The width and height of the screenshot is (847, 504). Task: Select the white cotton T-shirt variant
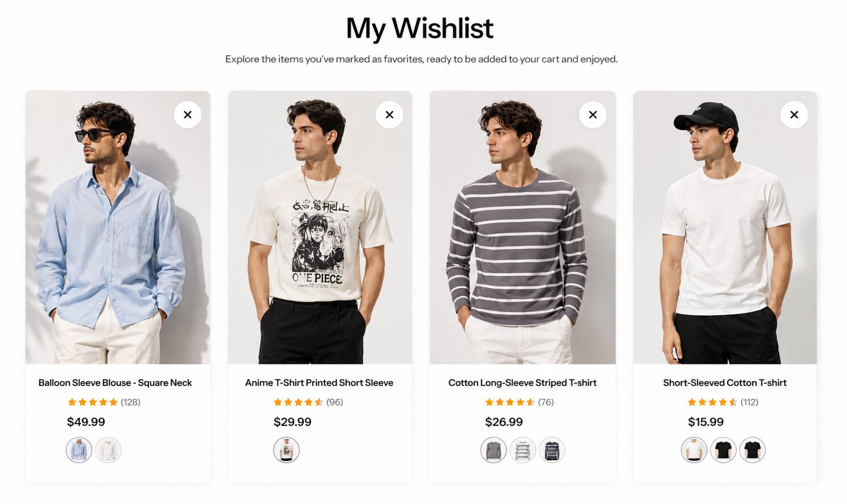tap(693, 450)
